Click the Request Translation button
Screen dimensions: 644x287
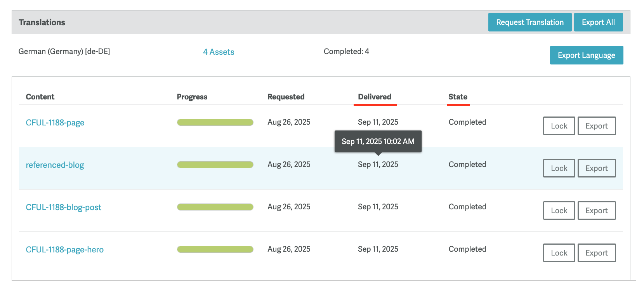(529, 22)
